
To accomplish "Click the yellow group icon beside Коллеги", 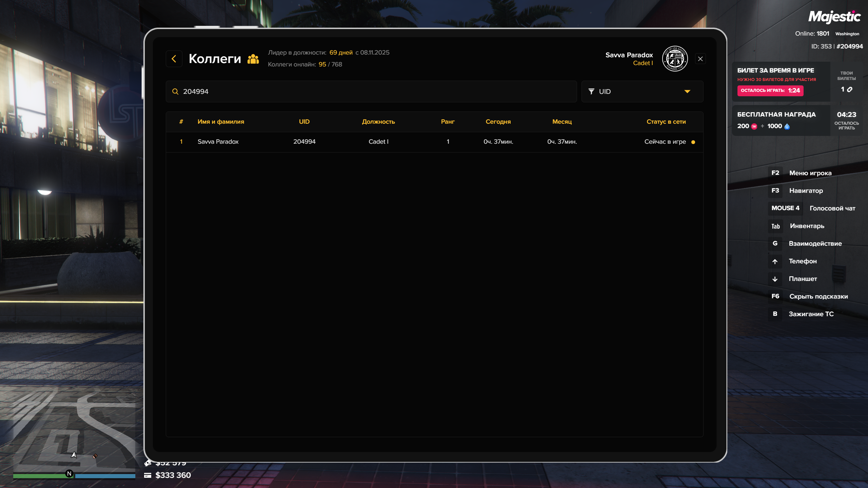I will click(x=253, y=59).
